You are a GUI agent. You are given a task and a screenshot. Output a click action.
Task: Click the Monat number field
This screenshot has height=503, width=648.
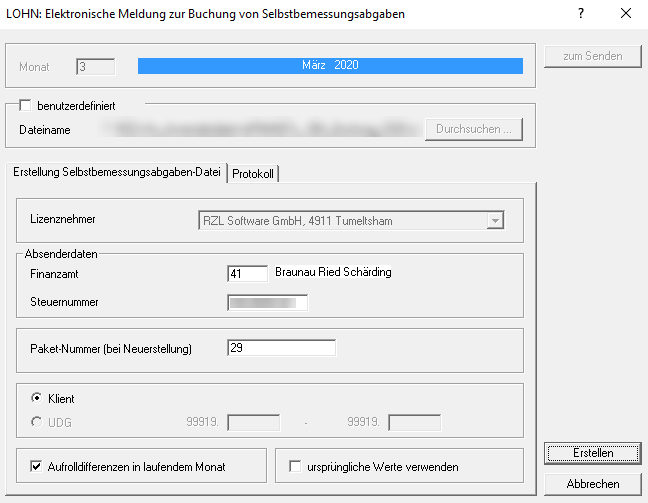[x=96, y=66]
